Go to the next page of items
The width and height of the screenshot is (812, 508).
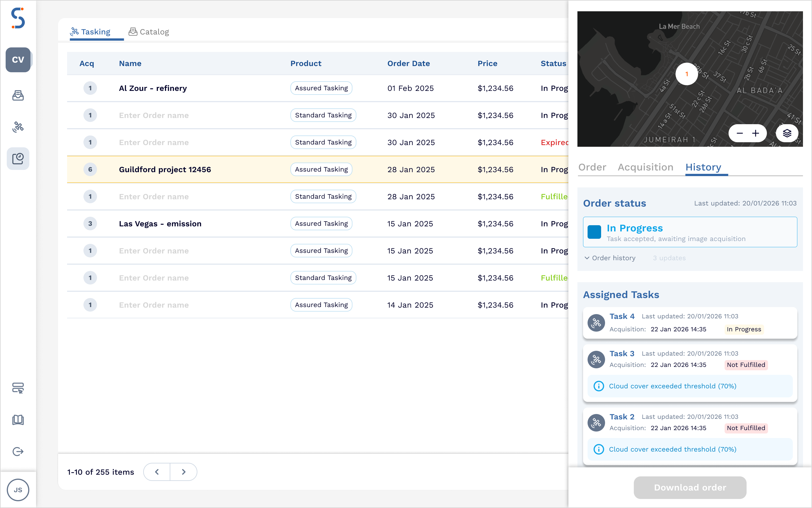click(x=184, y=472)
